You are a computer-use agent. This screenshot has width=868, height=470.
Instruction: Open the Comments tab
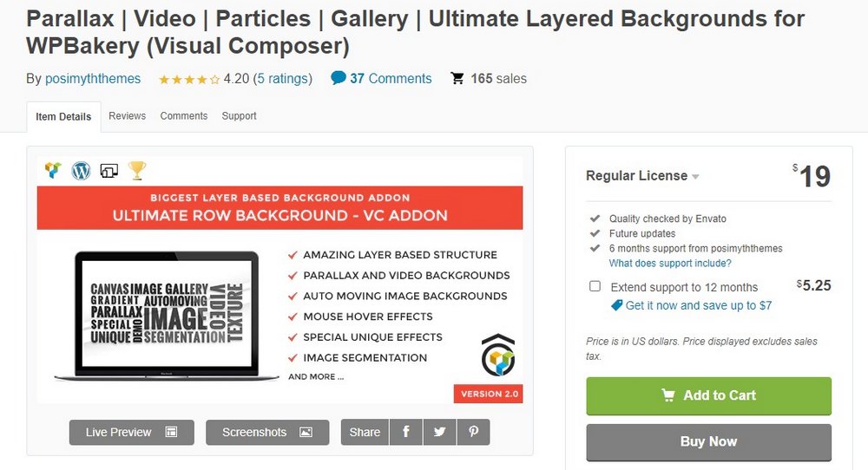184,116
